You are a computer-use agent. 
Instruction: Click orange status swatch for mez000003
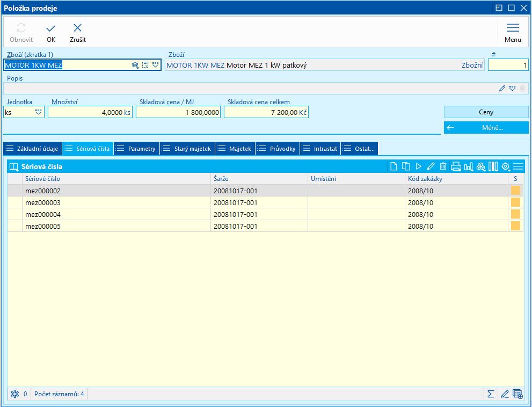[515, 202]
